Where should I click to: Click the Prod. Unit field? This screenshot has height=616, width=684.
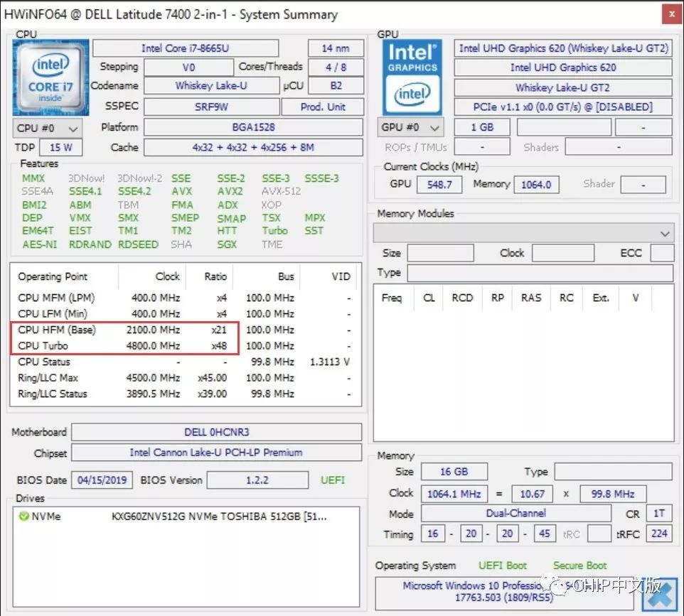(322, 107)
